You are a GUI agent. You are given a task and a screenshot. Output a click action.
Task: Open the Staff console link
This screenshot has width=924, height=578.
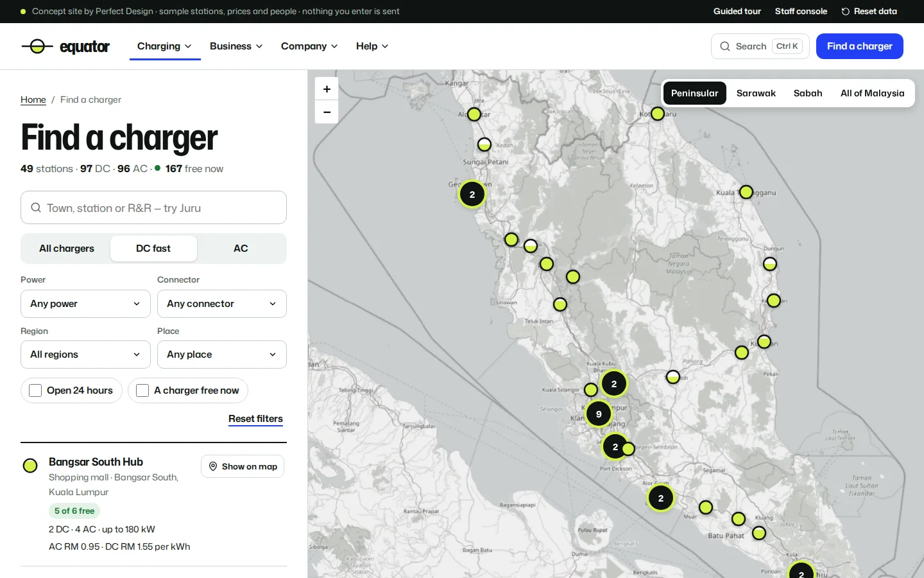tap(801, 12)
